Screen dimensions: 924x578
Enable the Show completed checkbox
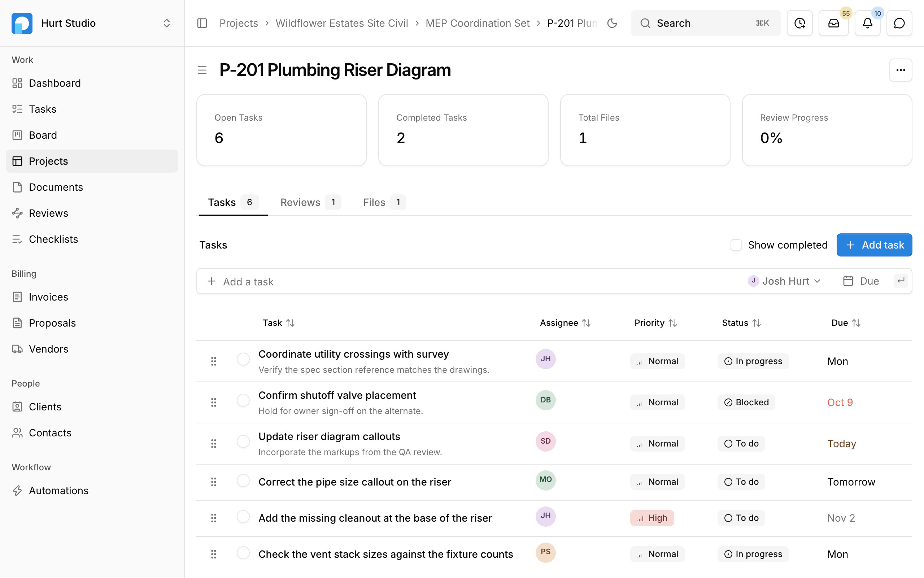coord(736,245)
